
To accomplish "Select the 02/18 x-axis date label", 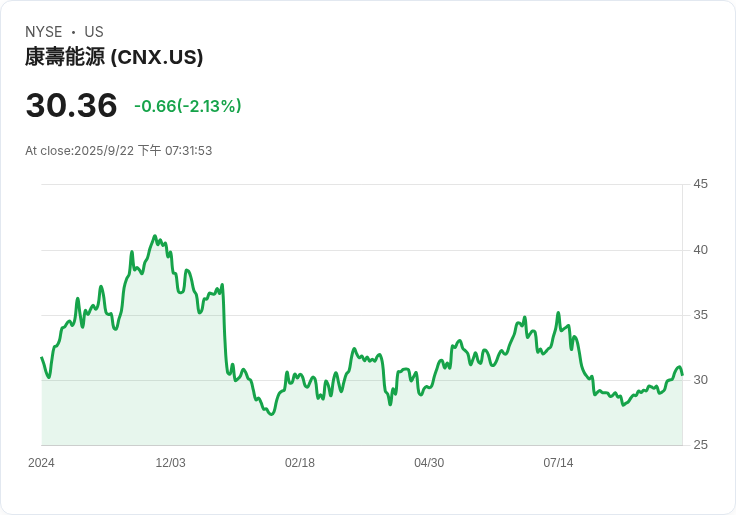I will point(299,463).
